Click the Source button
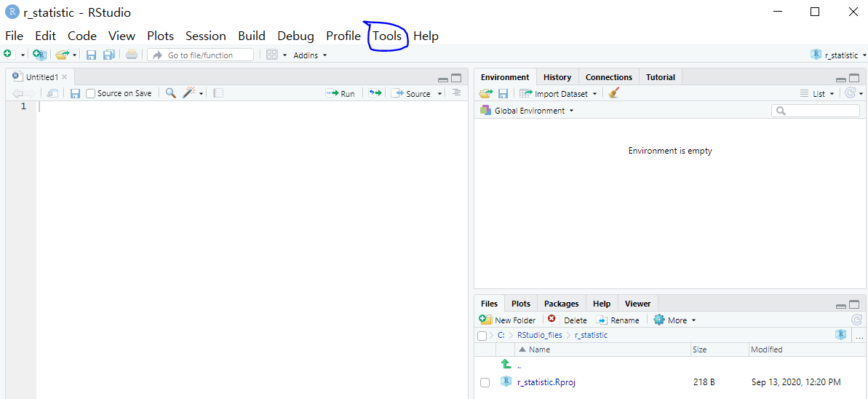The image size is (868, 399). (411, 94)
